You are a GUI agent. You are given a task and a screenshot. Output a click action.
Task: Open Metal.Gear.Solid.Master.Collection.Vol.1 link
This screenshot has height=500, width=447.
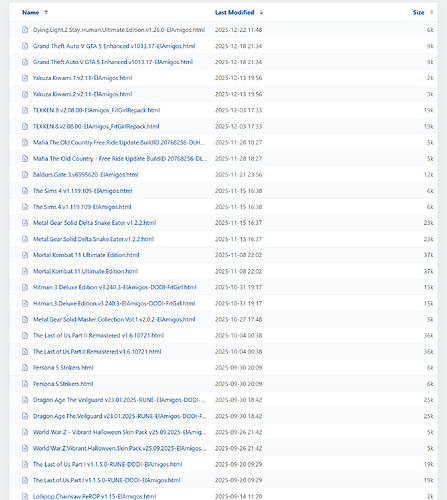(x=114, y=319)
